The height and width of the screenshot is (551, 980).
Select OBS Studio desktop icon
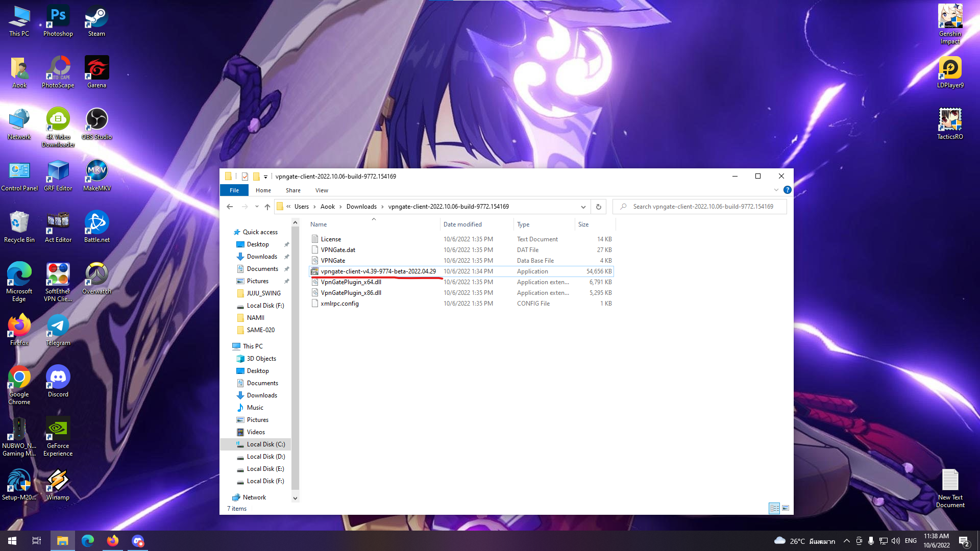pyautogui.click(x=96, y=124)
